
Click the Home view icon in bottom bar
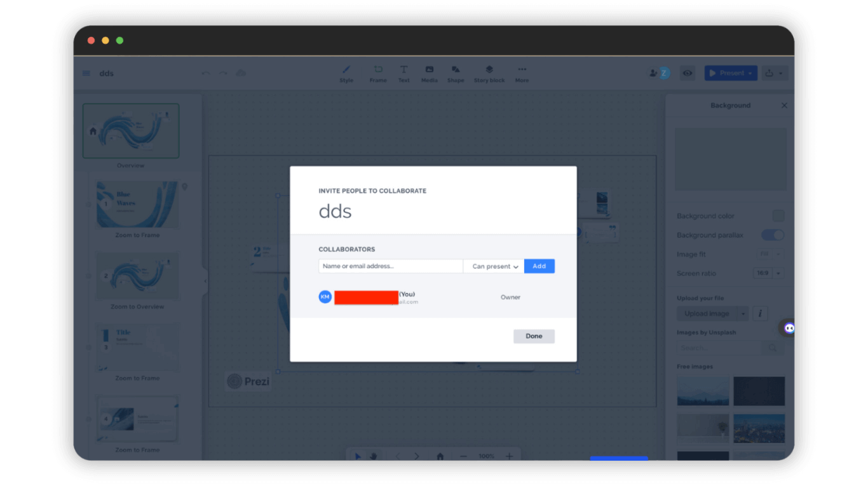(440, 456)
